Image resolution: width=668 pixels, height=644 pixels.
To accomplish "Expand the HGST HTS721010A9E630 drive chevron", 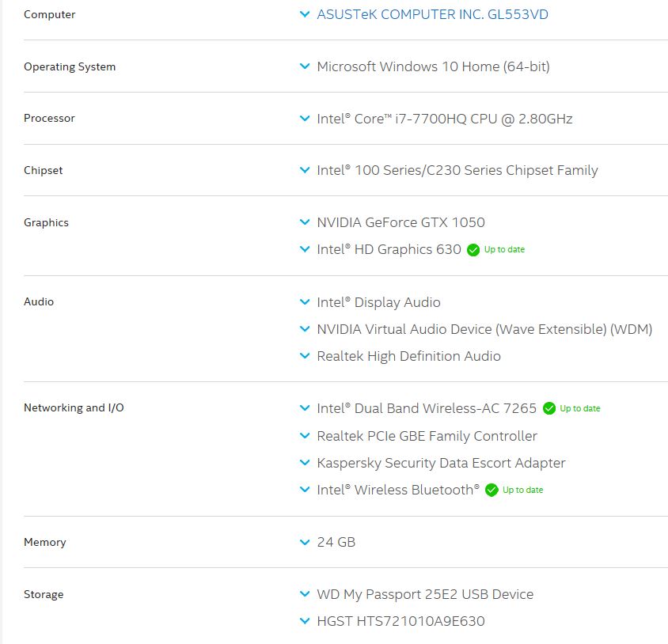I will click(x=305, y=621).
